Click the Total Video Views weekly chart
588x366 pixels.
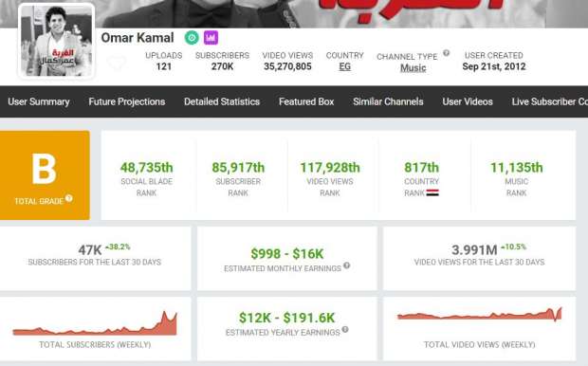(480, 314)
